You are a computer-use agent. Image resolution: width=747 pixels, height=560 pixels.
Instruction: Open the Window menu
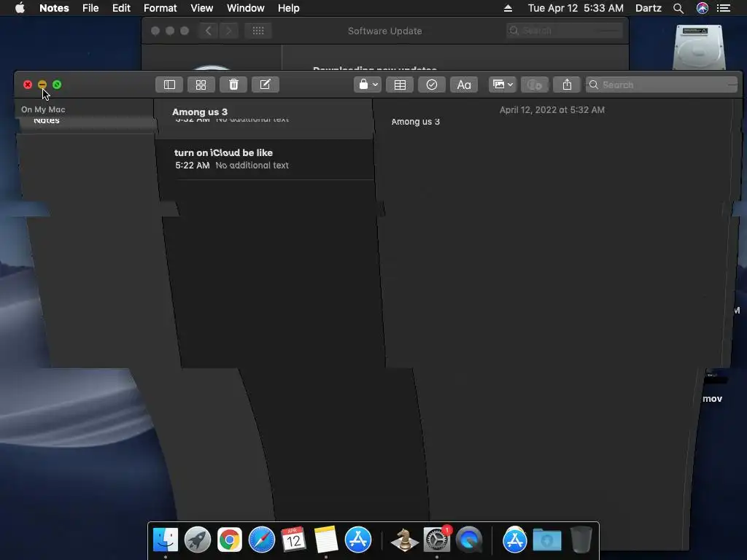click(x=245, y=8)
